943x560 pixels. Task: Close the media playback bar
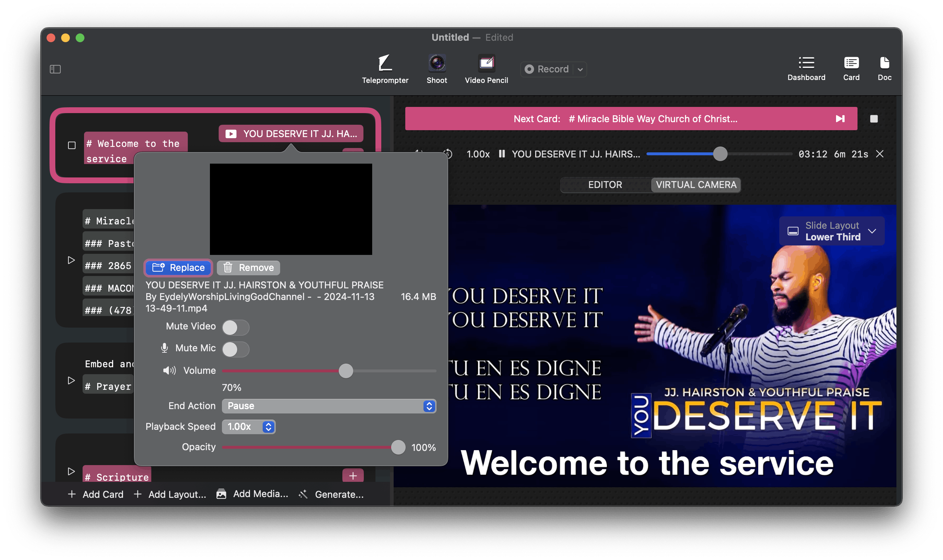pos(879,153)
